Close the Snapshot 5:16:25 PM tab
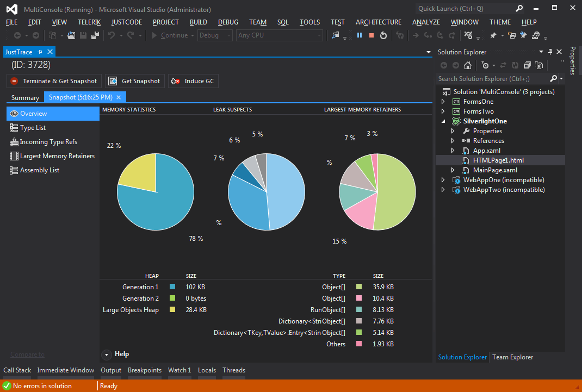The width and height of the screenshot is (582, 392). click(x=119, y=97)
